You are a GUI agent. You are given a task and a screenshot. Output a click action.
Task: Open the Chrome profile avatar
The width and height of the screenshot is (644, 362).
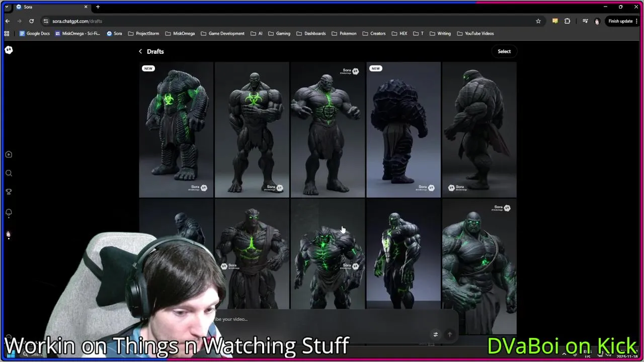[597, 21]
